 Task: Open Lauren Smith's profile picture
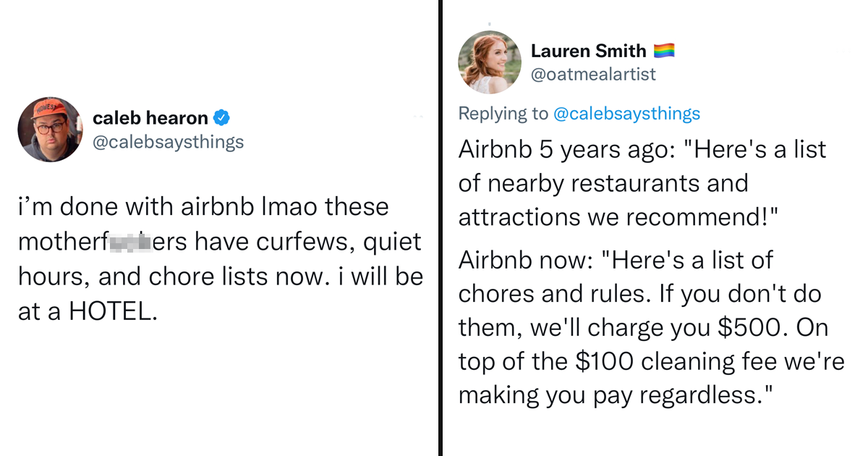pyautogui.click(x=490, y=62)
